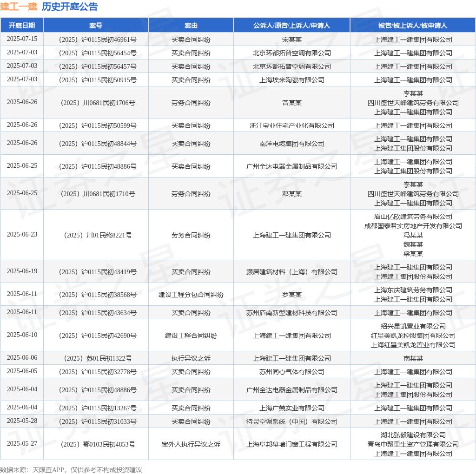476x474 pixels.
Task: Click plaintiff 上海阜邦帷墙门窗工程有限公司
Action: pos(292,445)
